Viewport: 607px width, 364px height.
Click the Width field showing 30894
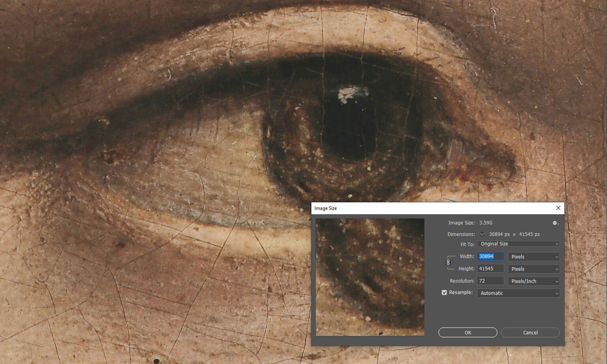pyautogui.click(x=490, y=256)
